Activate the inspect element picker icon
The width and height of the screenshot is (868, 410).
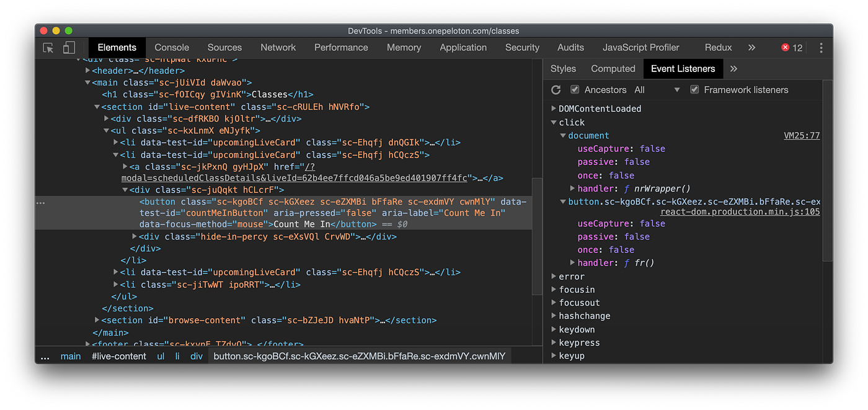point(48,48)
